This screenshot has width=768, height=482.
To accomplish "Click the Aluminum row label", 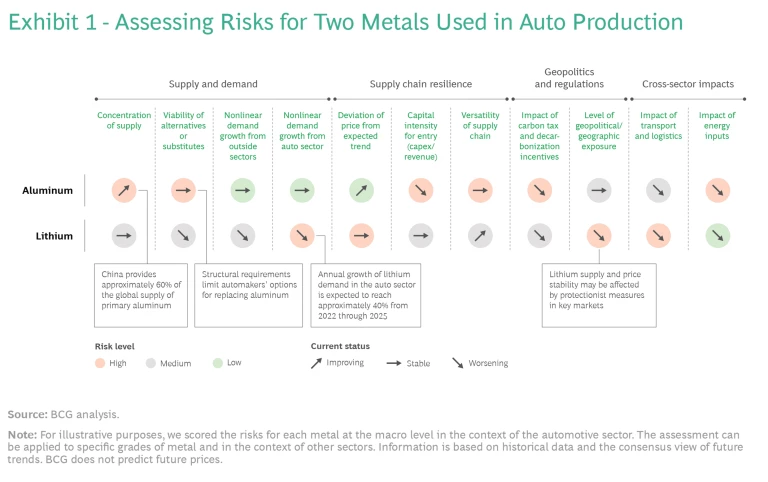I will pyautogui.click(x=46, y=189).
